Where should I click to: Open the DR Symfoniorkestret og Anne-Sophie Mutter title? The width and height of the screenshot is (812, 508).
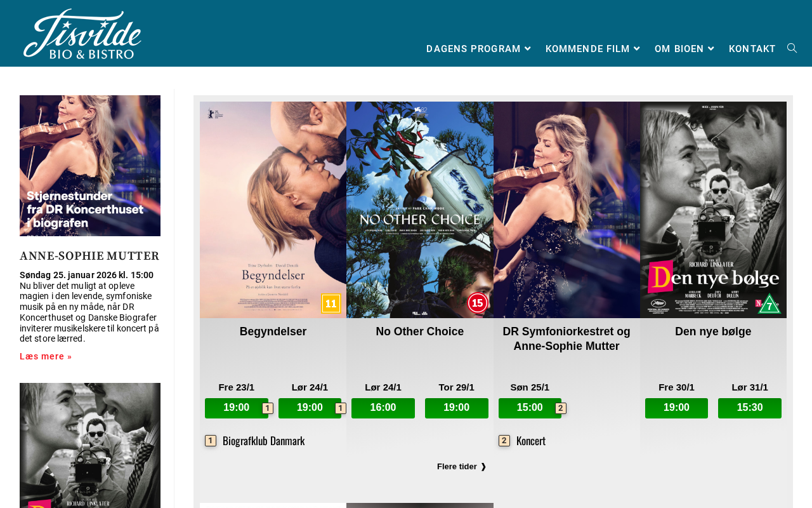click(566, 339)
